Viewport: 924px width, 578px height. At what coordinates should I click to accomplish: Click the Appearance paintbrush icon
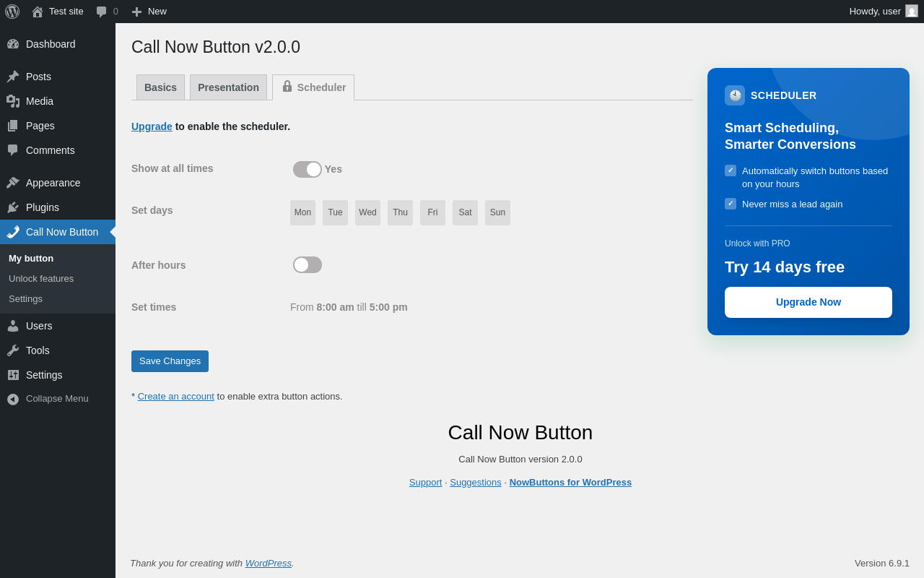click(x=13, y=183)
